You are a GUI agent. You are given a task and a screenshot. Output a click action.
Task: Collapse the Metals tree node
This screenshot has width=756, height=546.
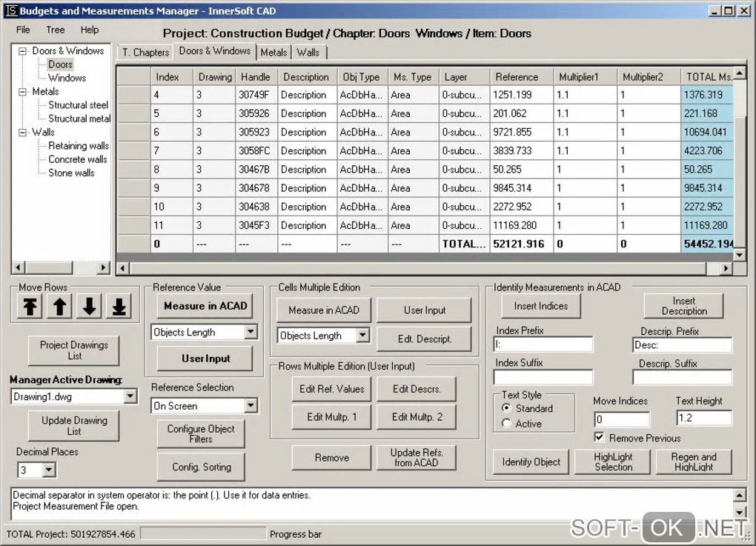click(x=22, y=92)
